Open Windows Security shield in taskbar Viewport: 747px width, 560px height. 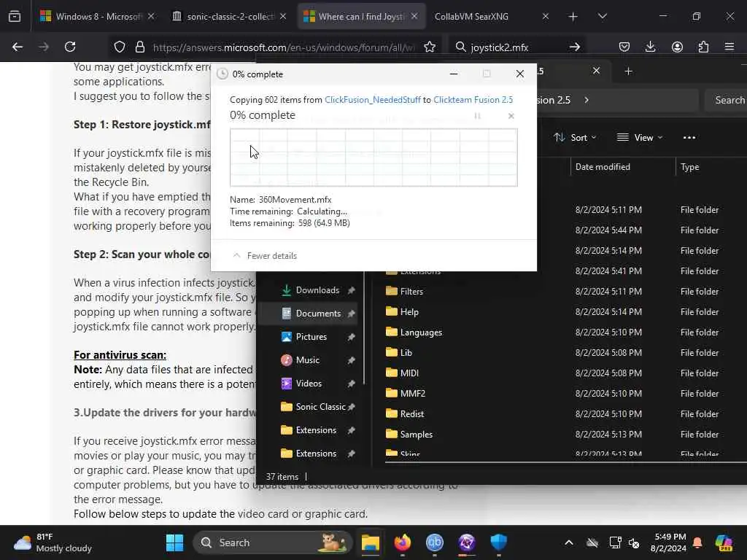point(499,542)
